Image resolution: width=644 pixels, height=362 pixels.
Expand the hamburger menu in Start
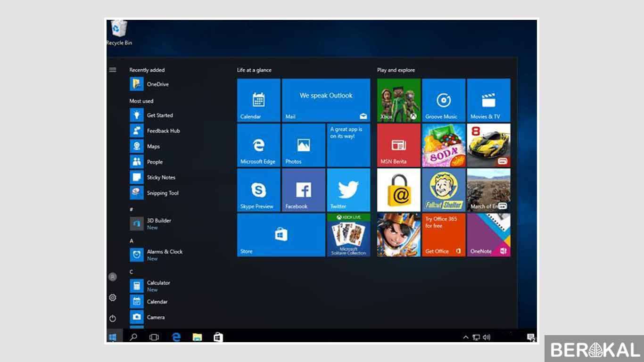tap(113, 70)
